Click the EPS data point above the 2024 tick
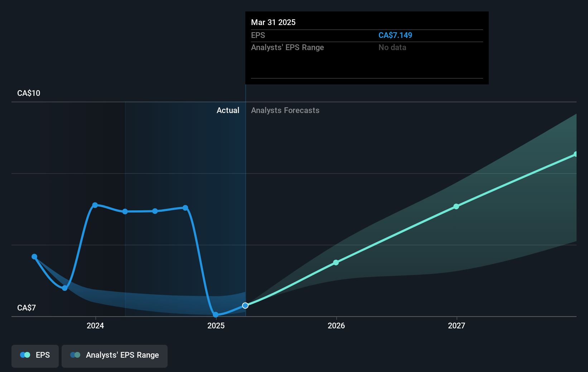 pos(95,205)
